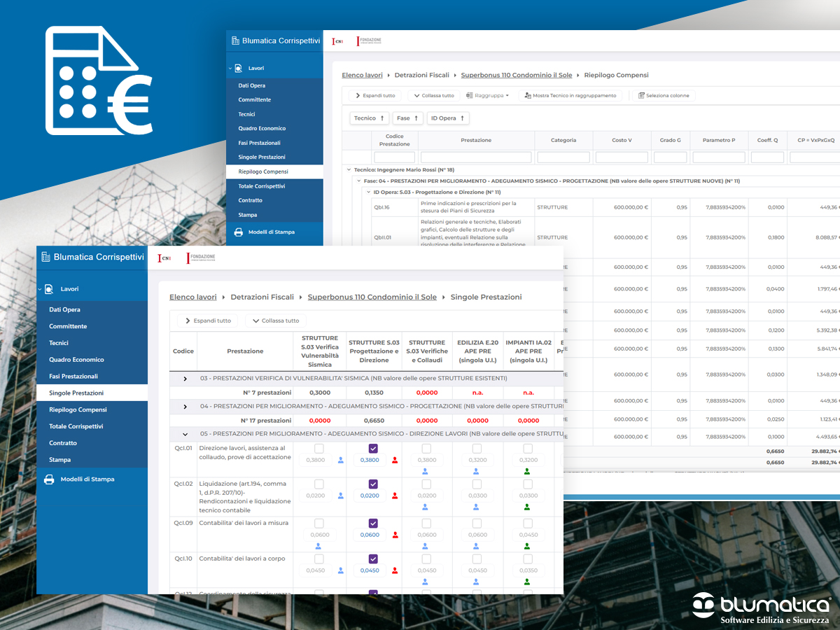Collapse the Fase: 04 group row
Screen dimensions: 840x630
pyautogui.click(x=358, y=181)
